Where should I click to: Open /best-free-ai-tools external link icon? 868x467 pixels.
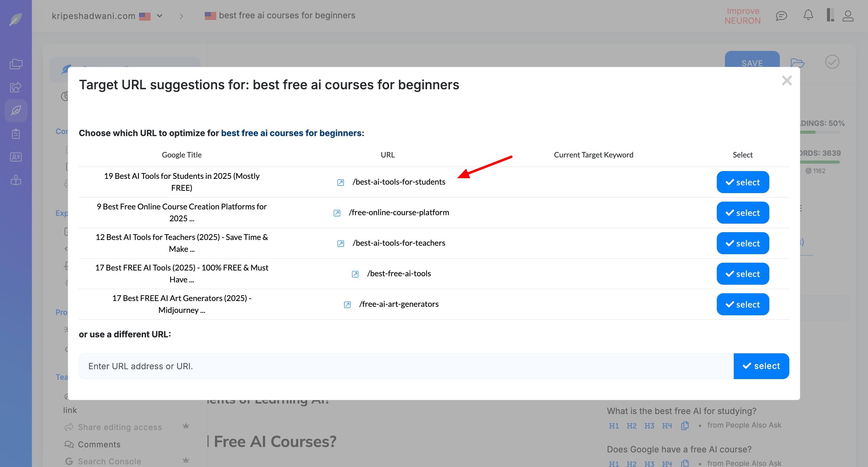click(355, 274)
